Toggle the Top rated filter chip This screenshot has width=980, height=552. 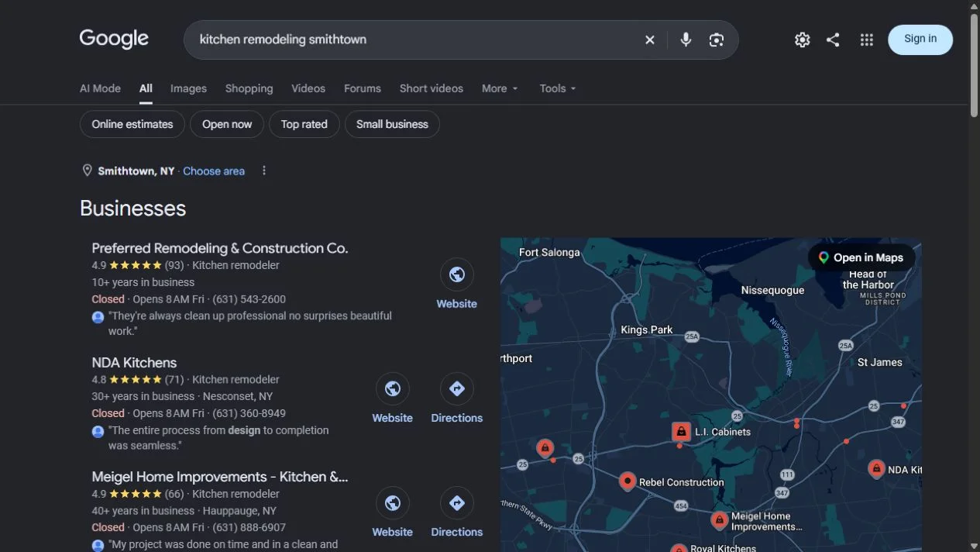(304, 124)
